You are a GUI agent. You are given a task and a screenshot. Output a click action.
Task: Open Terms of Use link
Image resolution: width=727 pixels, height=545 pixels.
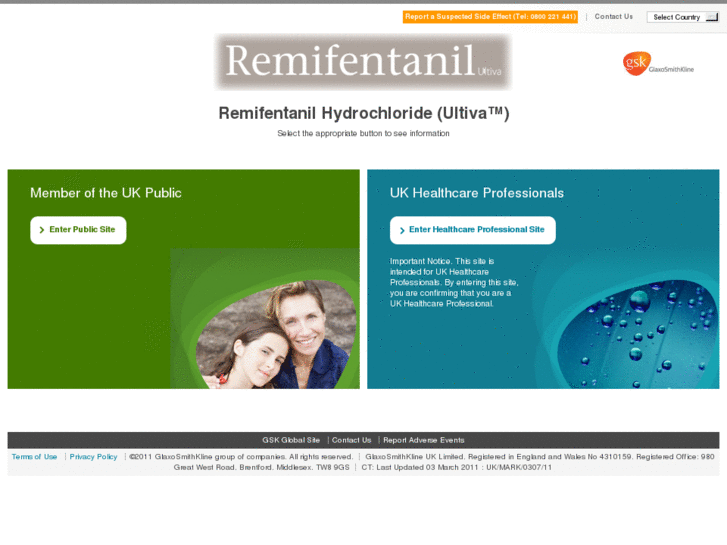[x=34, y=457]
